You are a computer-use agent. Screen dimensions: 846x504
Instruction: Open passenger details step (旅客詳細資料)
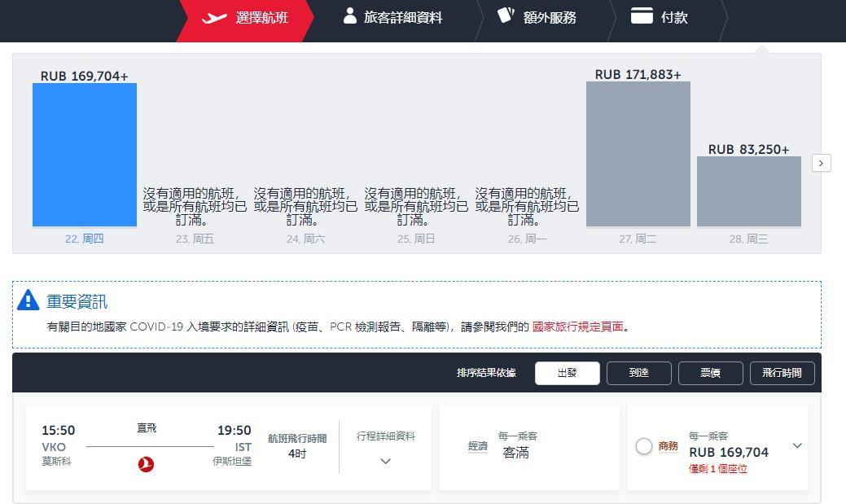point(403,17)
